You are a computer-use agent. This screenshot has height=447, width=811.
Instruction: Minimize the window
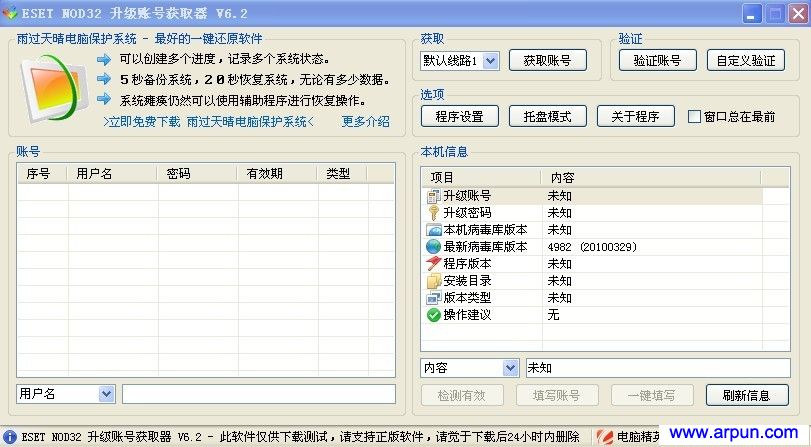[x=752, y=13]
